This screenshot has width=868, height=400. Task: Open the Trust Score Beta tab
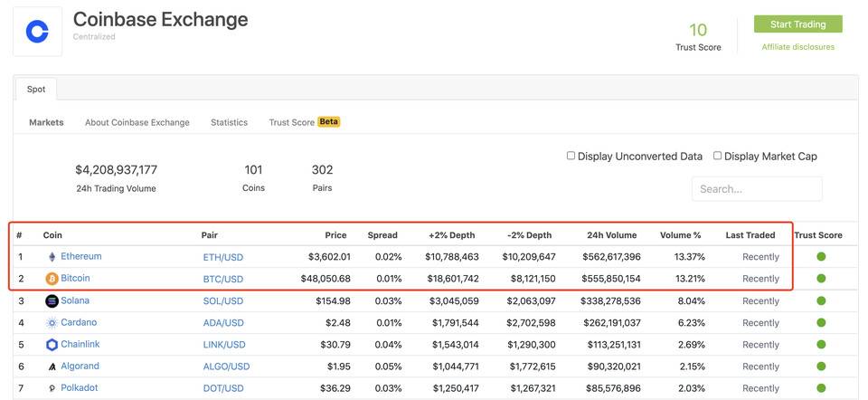[x=305, y=122]
